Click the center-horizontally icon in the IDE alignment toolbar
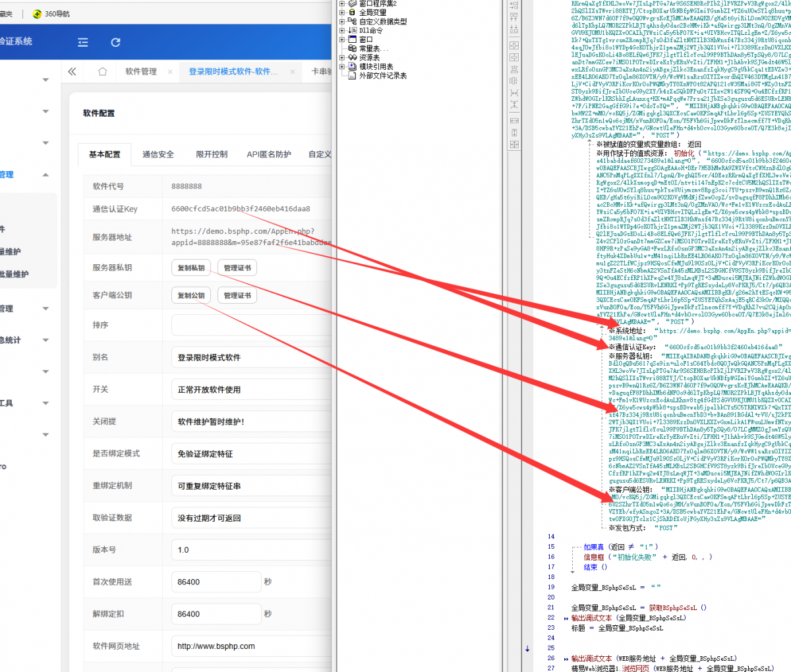 (x=514, y=45)
